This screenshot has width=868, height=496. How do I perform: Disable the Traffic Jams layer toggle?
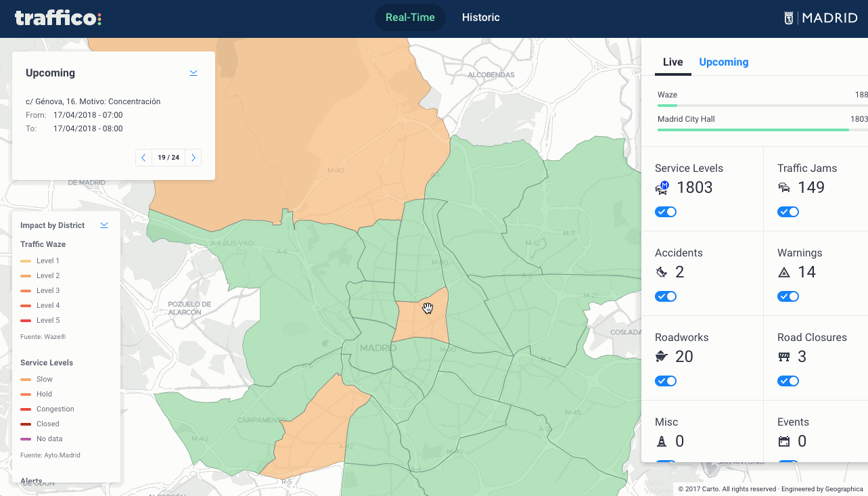tap(787, 212)
